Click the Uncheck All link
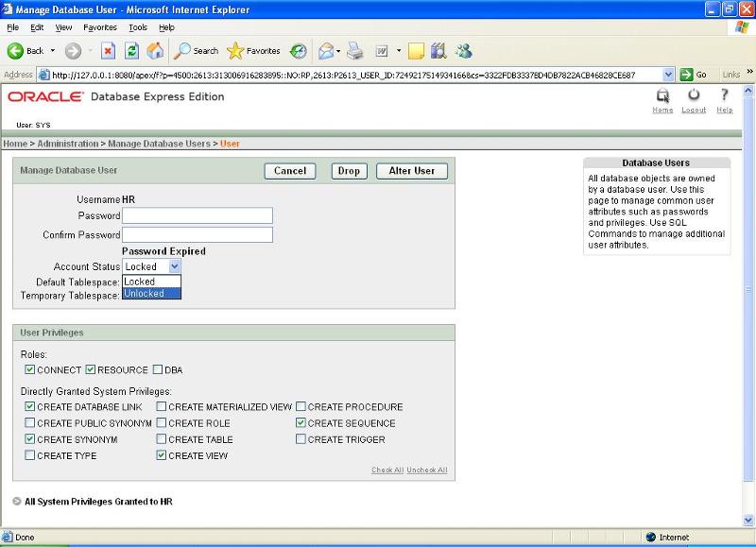 (x=427, y=470)
